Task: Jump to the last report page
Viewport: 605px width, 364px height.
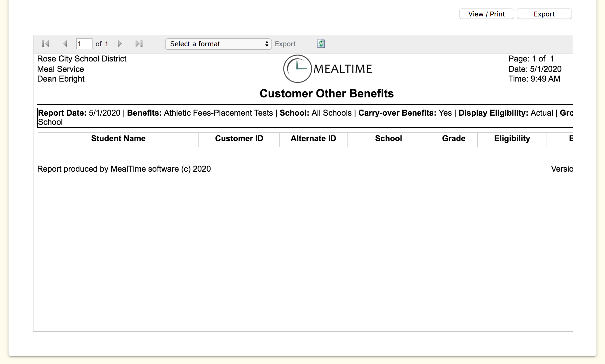Action: pyautogui.click(x=139, y=44)
